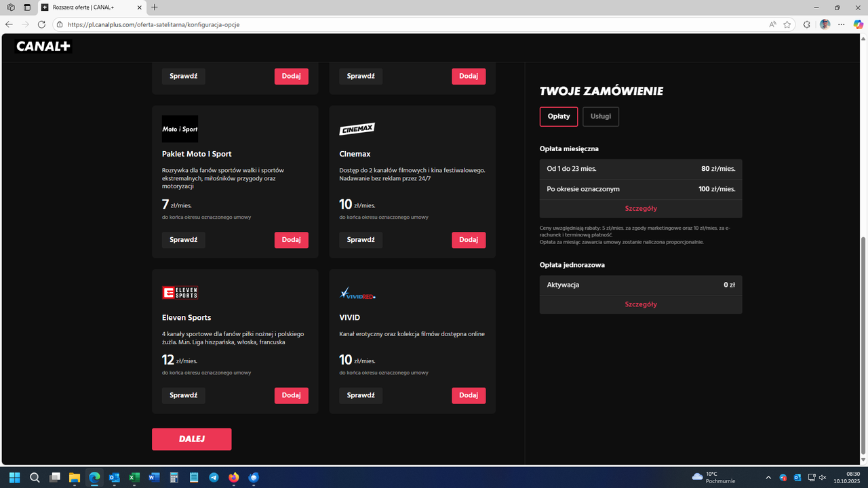
Task: Click the 'Paklet Moto I Sport' title
Action: coord(197,154)
